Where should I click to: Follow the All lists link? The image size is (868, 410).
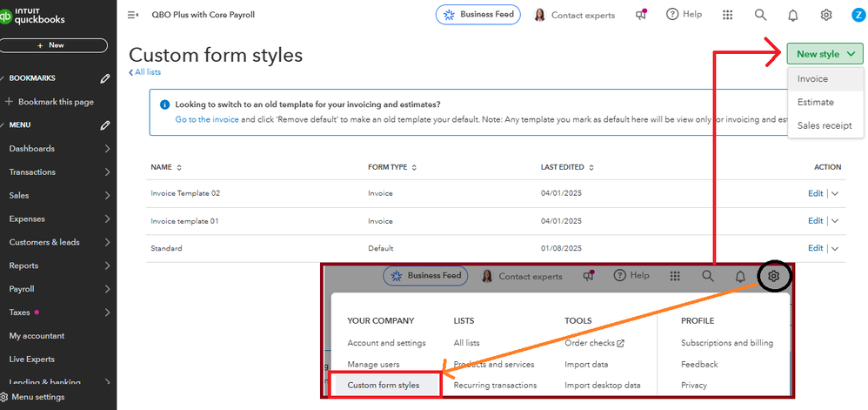point(149,71)
